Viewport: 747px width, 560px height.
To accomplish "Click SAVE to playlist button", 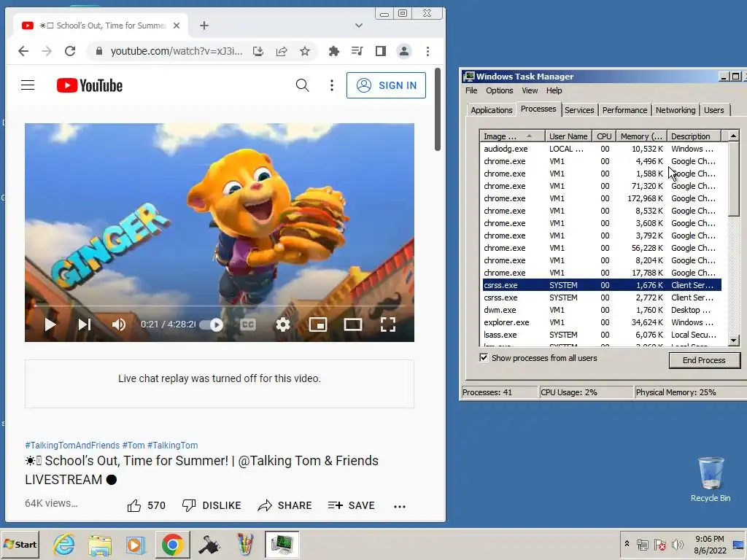I will (352, 506).
